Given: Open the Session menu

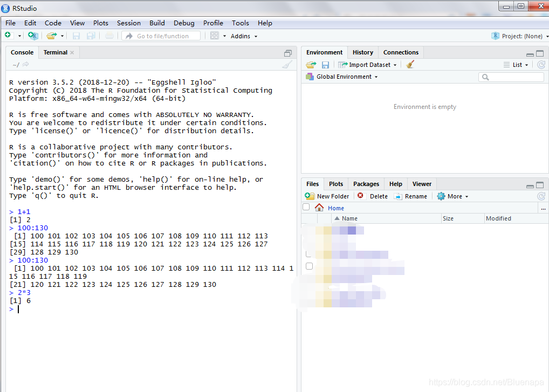Looking at the screenshot, I should 129,23.
